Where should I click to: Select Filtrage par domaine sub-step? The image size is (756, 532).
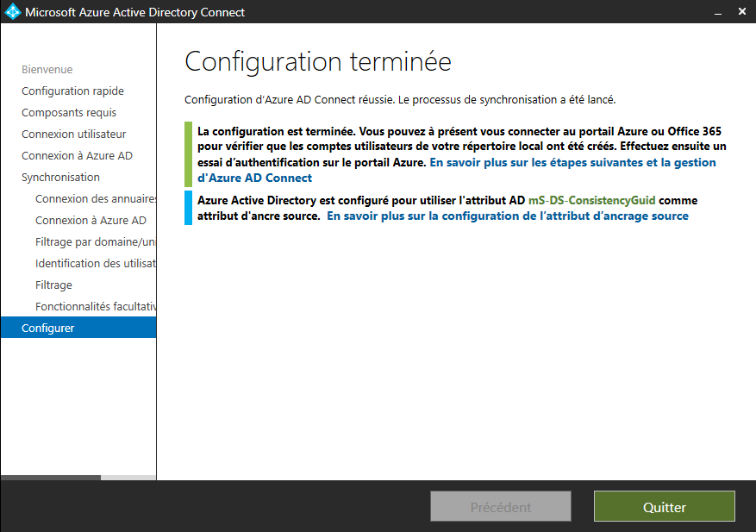[96, 241]
